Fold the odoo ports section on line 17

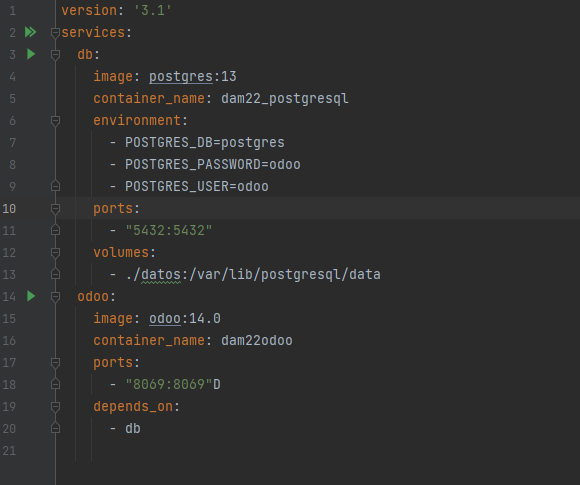(55, 363)
